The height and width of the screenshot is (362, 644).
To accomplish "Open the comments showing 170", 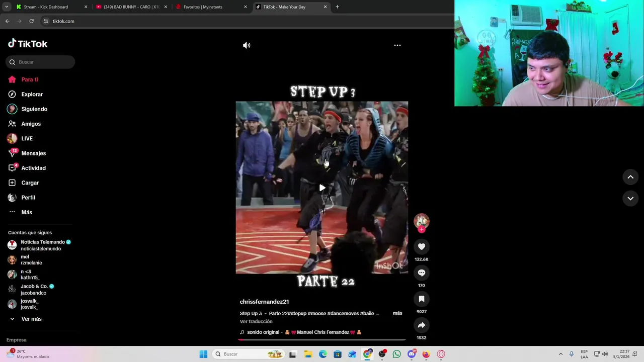I will tap(422, 273).
